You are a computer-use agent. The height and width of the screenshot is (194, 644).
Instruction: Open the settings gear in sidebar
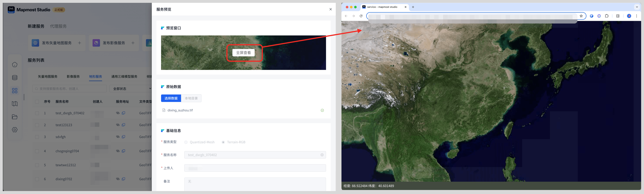(15, 130)
